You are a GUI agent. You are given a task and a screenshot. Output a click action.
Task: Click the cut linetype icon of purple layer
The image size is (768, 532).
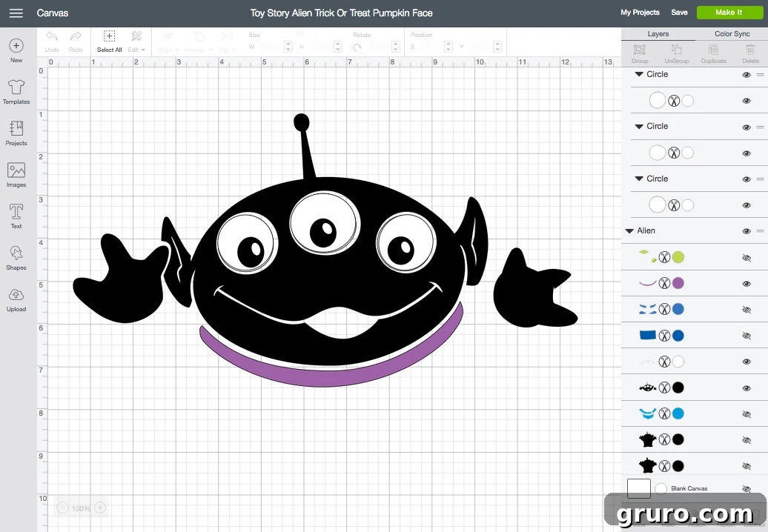[664, 283]
